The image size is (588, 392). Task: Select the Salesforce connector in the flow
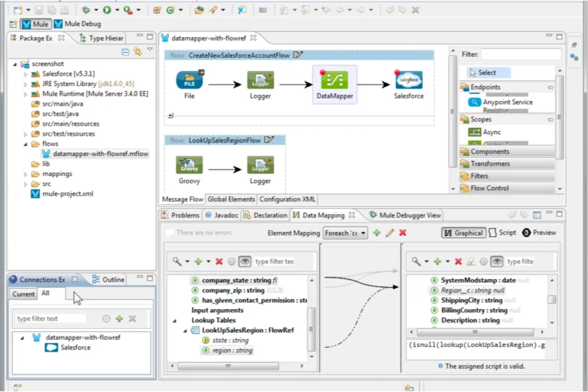tap(409, 80)
